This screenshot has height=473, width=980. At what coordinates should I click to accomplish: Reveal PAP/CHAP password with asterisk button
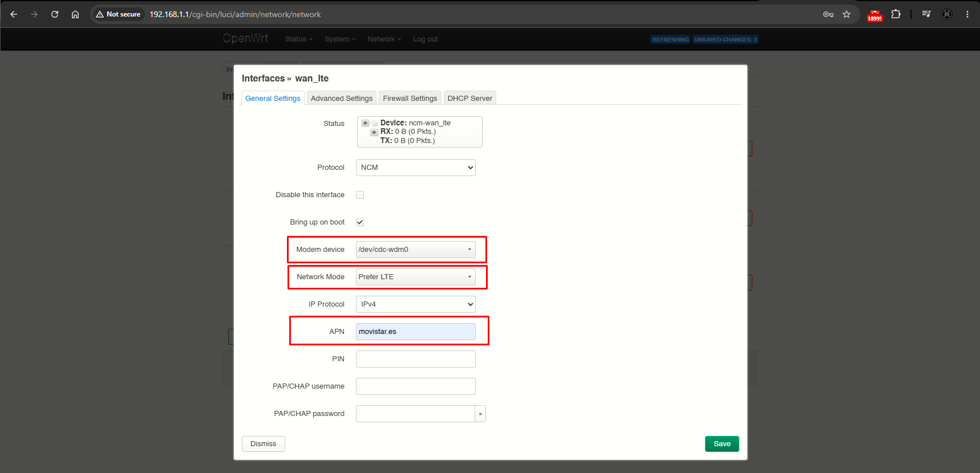click(480, 414)
